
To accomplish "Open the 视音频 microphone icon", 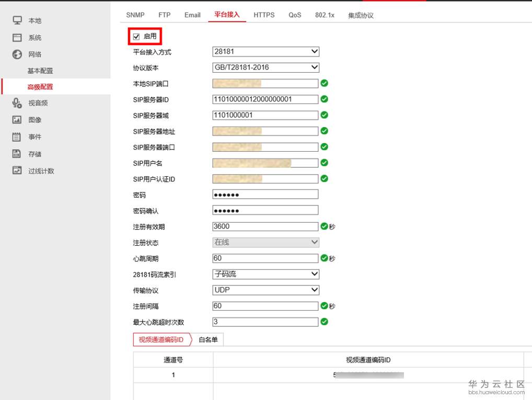I will point(17,103).
